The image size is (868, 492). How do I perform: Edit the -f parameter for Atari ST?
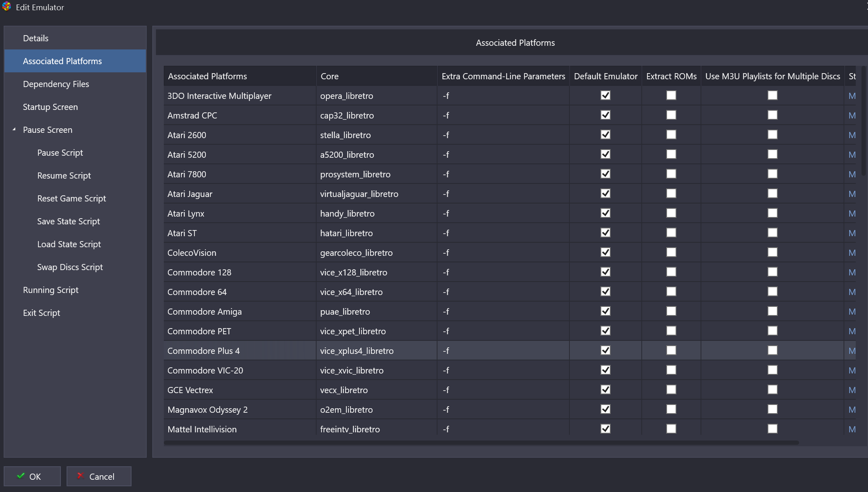(x=503, y=233)
